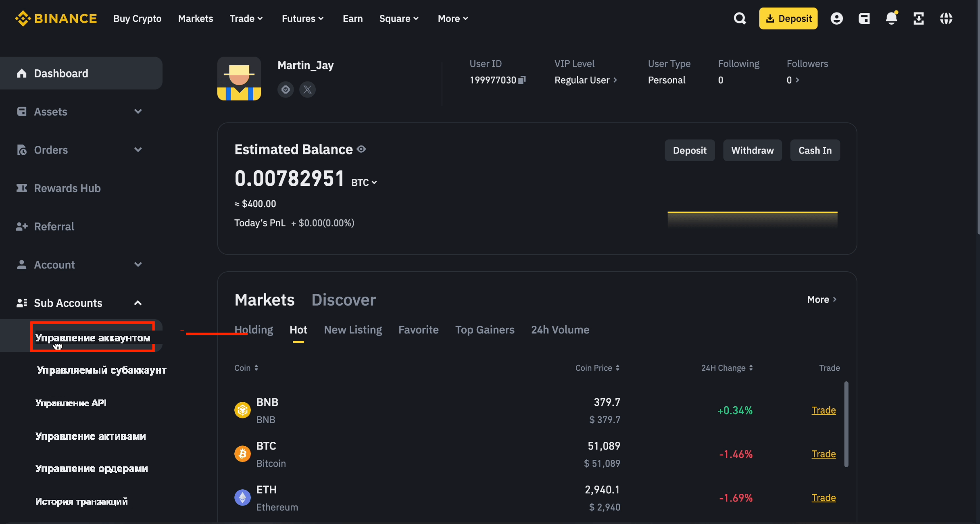Click the BNB coin icon

(x=242, y=410)
